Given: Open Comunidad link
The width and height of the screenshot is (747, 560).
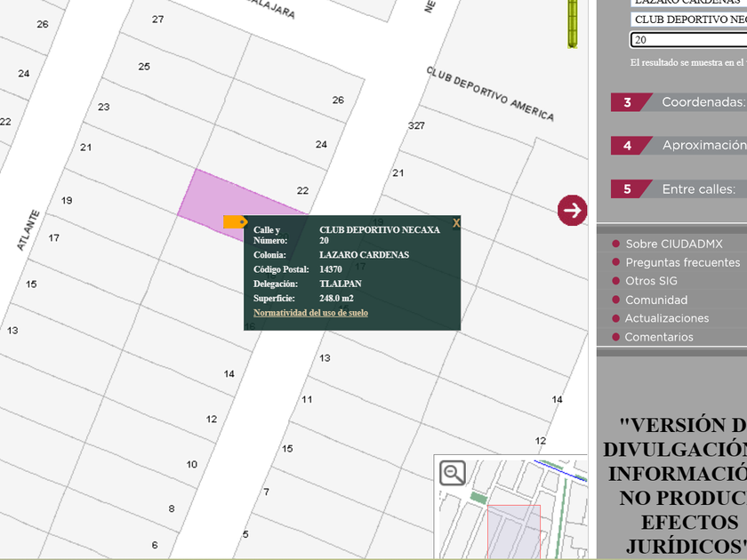Looking at the screenshot, I should tap(656, 300).
